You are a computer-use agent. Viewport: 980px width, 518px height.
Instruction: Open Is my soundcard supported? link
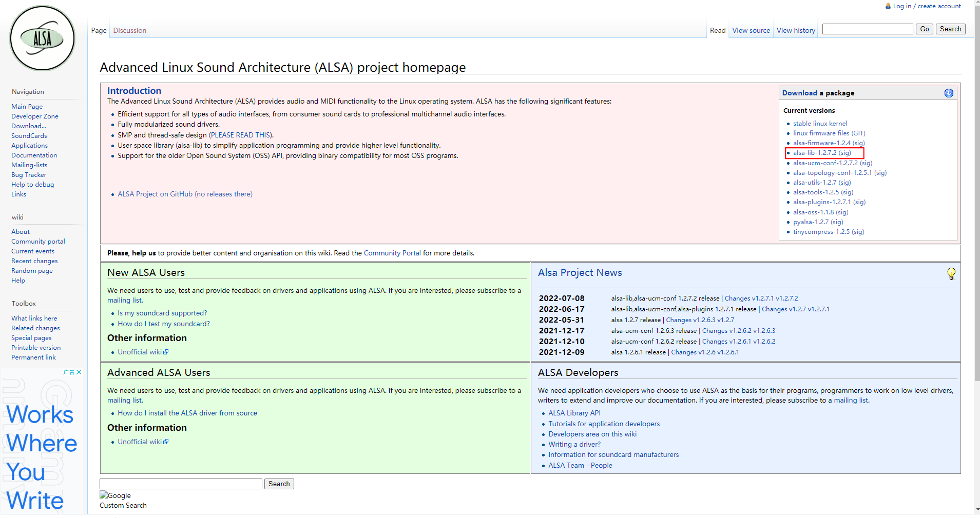tap(162, 313)
